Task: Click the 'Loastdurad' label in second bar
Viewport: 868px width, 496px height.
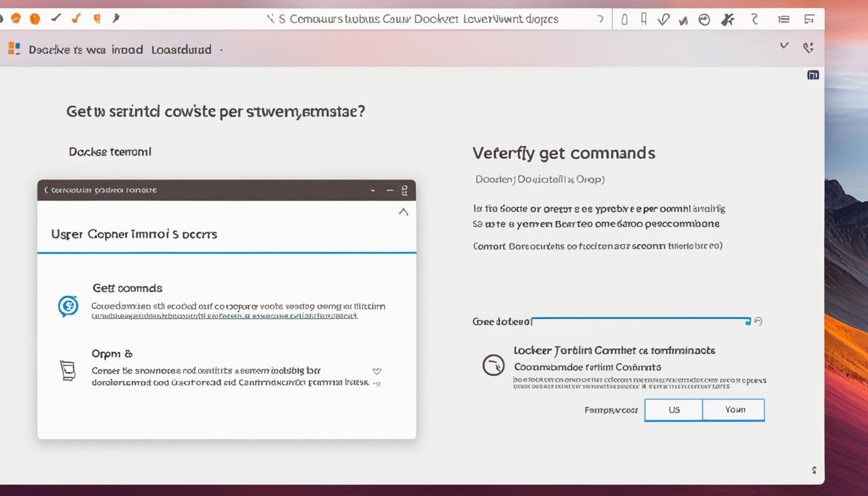Action: coord(181,50)
